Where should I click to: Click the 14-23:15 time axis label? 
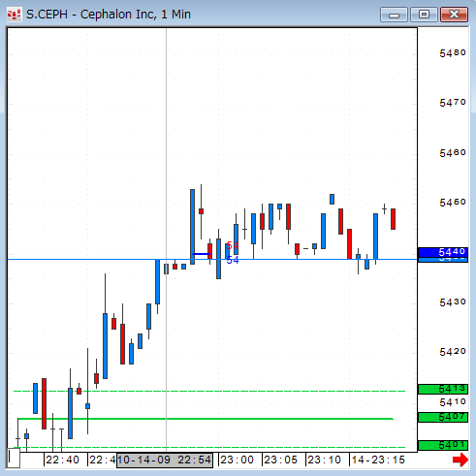tap(378, 460)
